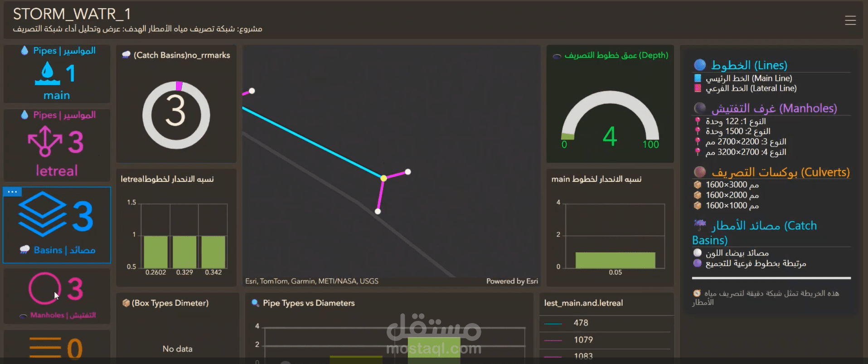Screen dimensions: 868x364
Task: Click the Pipe Types vs Diameters title
Action: pyautogui.click(x=309, y=303)
